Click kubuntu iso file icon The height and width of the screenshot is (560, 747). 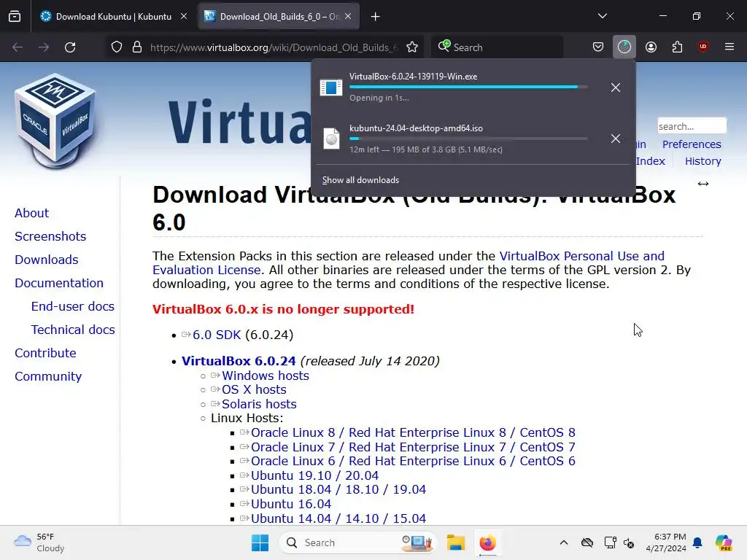331,139
